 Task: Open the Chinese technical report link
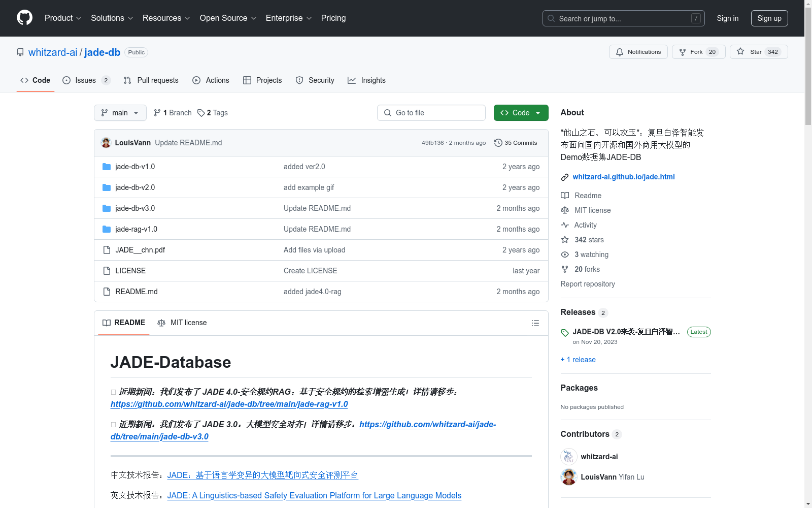pyautogui.click(x=263, y=475)
